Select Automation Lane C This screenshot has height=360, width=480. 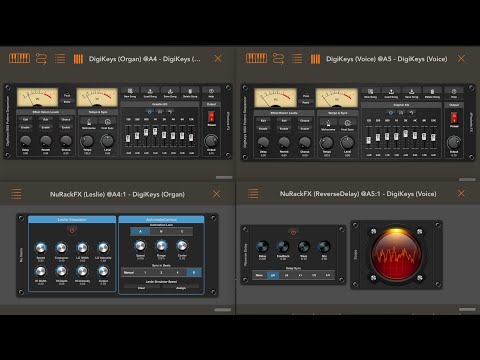182,231
